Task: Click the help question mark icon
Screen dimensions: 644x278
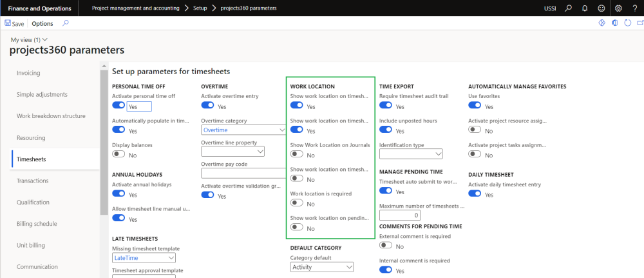Action: coord(636,8)
